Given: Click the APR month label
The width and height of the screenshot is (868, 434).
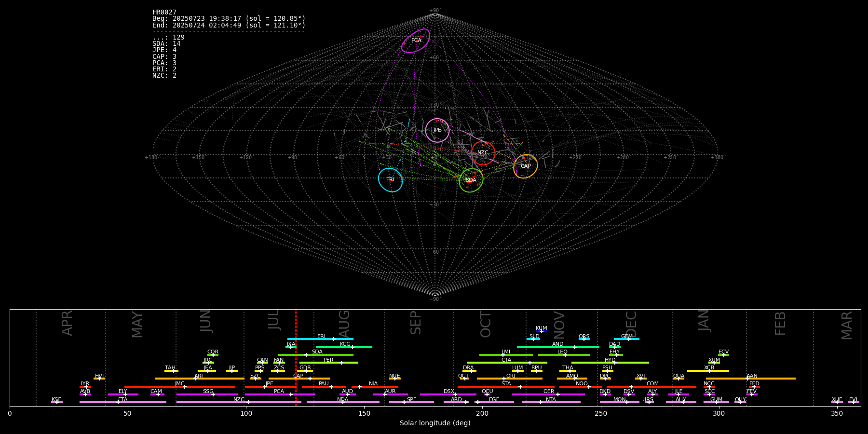Looking at the screenshot, I should coord(68,323).
